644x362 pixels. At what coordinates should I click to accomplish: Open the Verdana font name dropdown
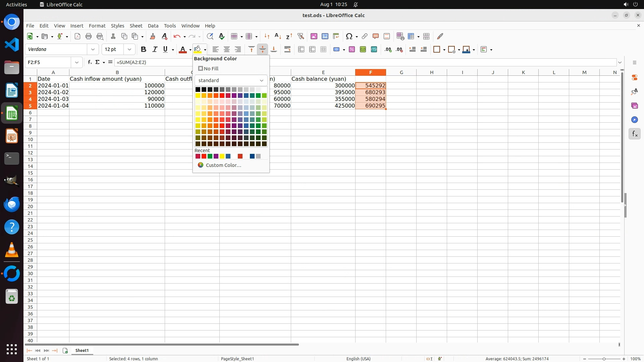pyautogui.click(x=93, y=50)
